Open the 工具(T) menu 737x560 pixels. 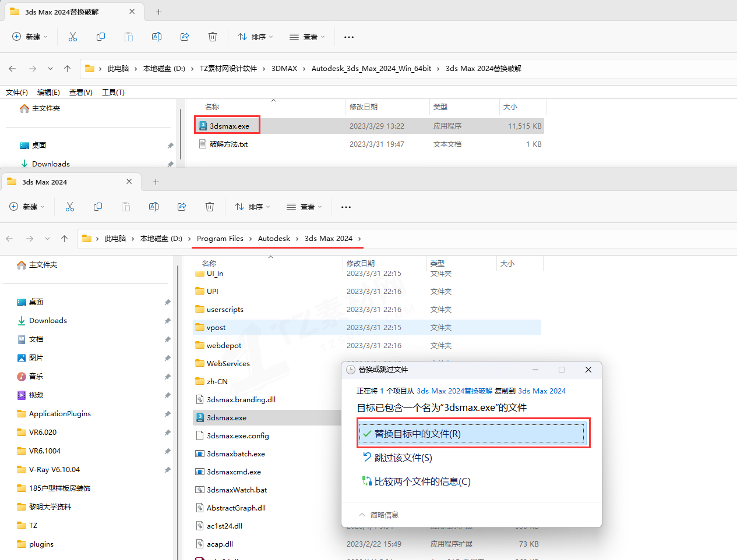tap(113, 92)
